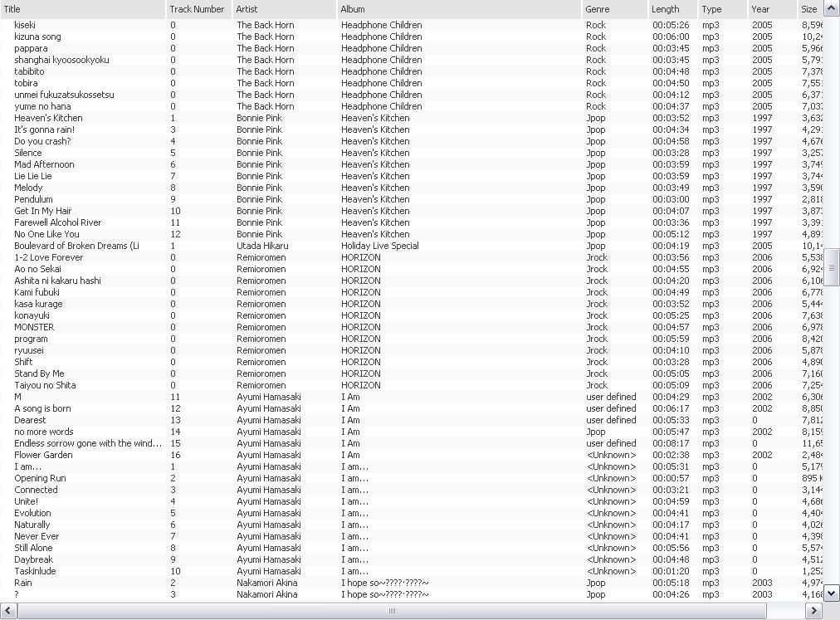Select the 'tobira' track

pos(26,83)
